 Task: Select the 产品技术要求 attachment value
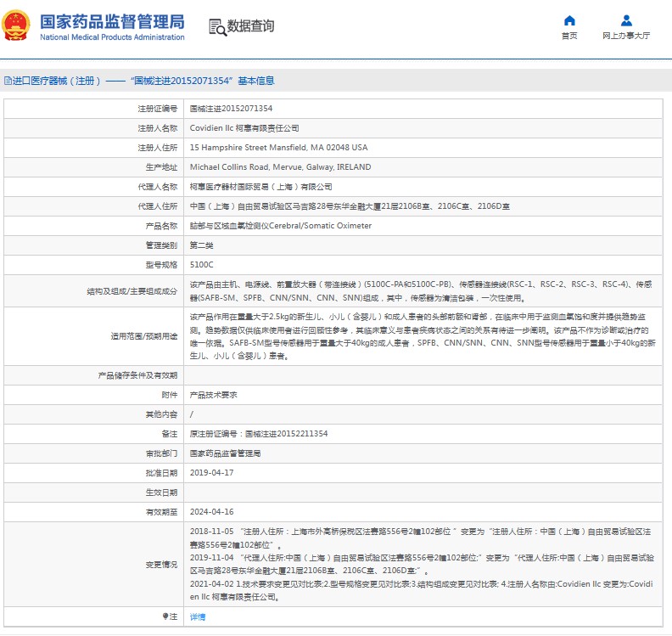214,395
